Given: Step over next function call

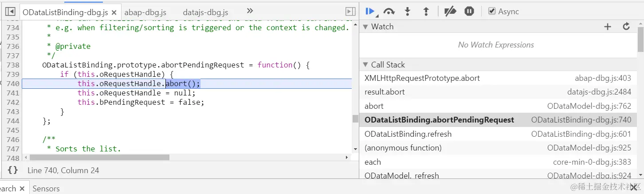Looking at the screenshot, I should 389,12.
